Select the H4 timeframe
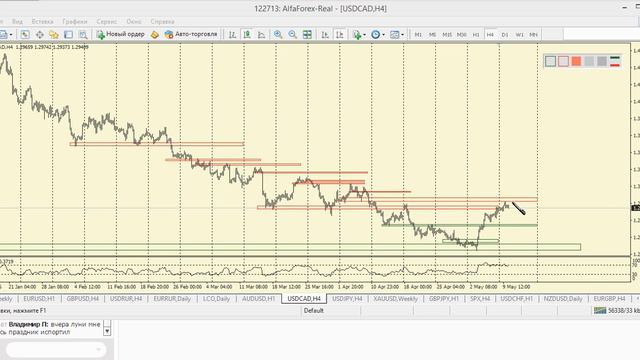Screen dimensions: 640x360 click(x=490, y=35)
